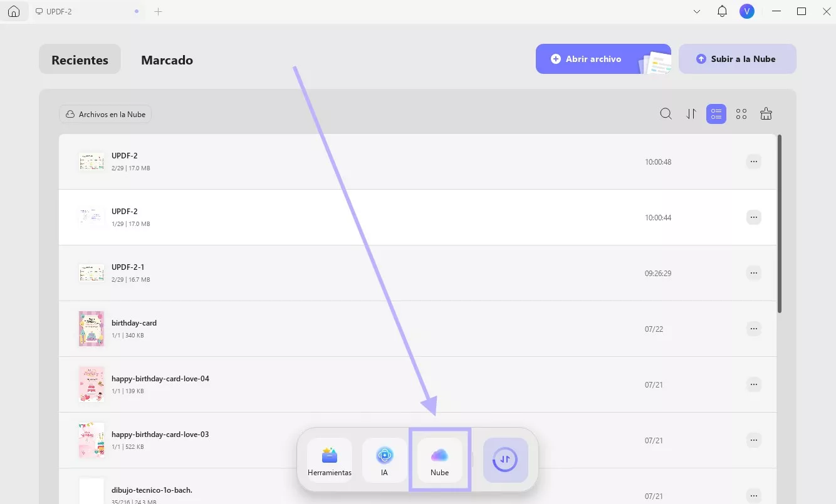Screen dimensions: 836x504
Task: Click the file list vertical scrollbar
Action: (780, 224)
